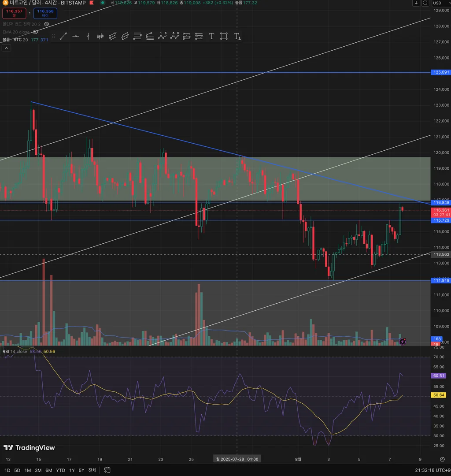Select the ABC correction wave tool
This screenshot has width=451, height=476.
[174, 37]
